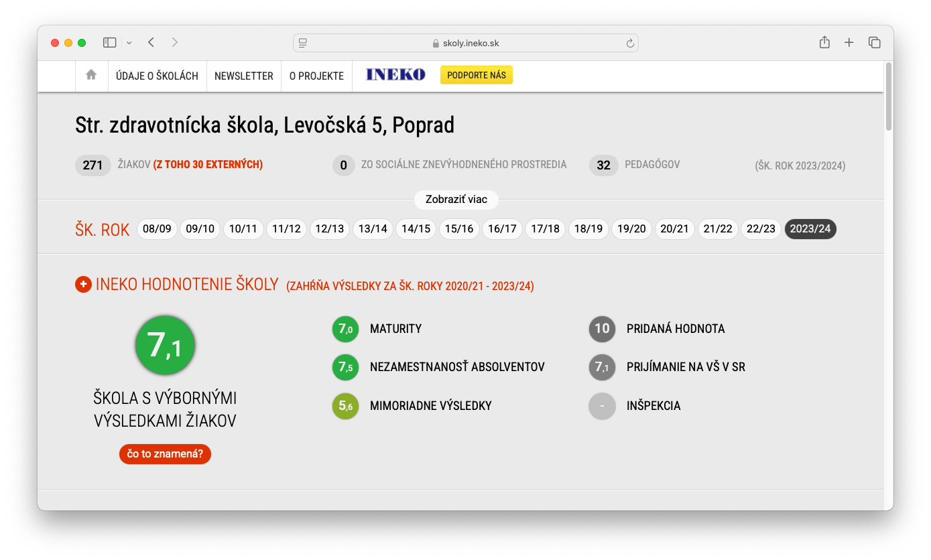The height and width of the screenshot is (560, 931).
Task: Open the sidebar options dropdown chevron
Action: pos(129,43)
